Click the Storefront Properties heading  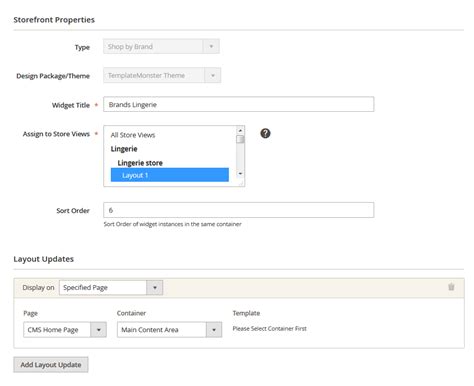(54, 20)
